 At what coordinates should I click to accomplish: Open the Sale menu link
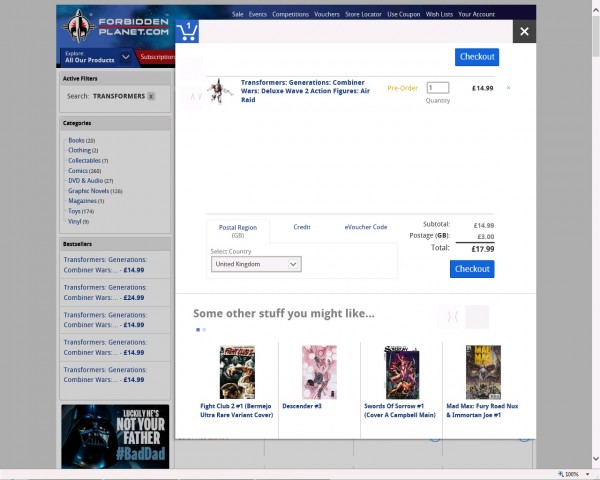click(x=238, y=14)
